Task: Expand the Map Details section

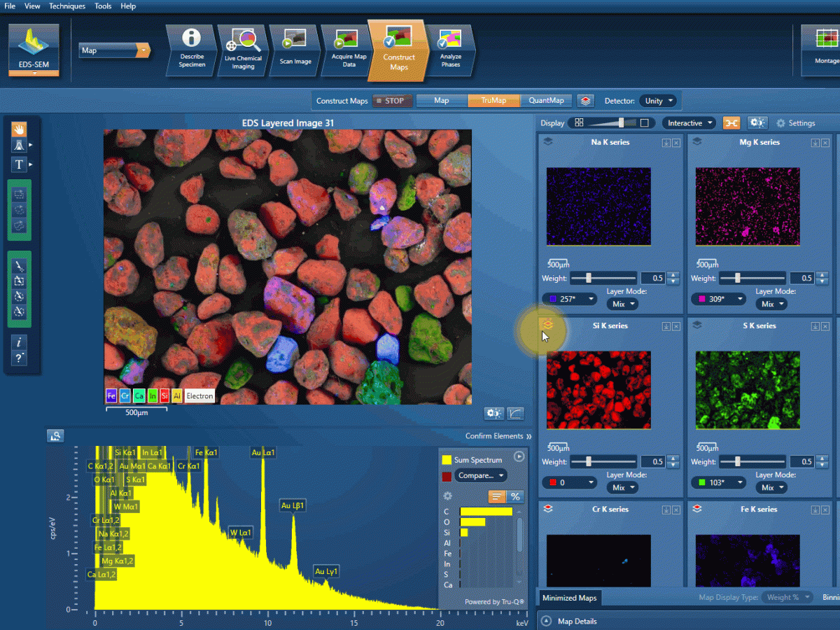Action: 547,621
